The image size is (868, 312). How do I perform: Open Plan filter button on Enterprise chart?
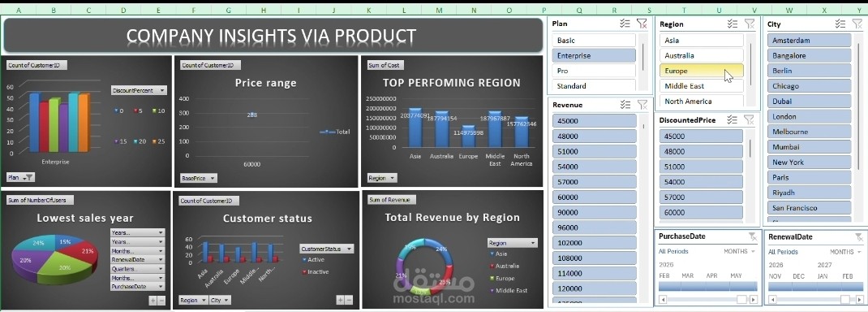pyautogui.click(x=20, y=177)
